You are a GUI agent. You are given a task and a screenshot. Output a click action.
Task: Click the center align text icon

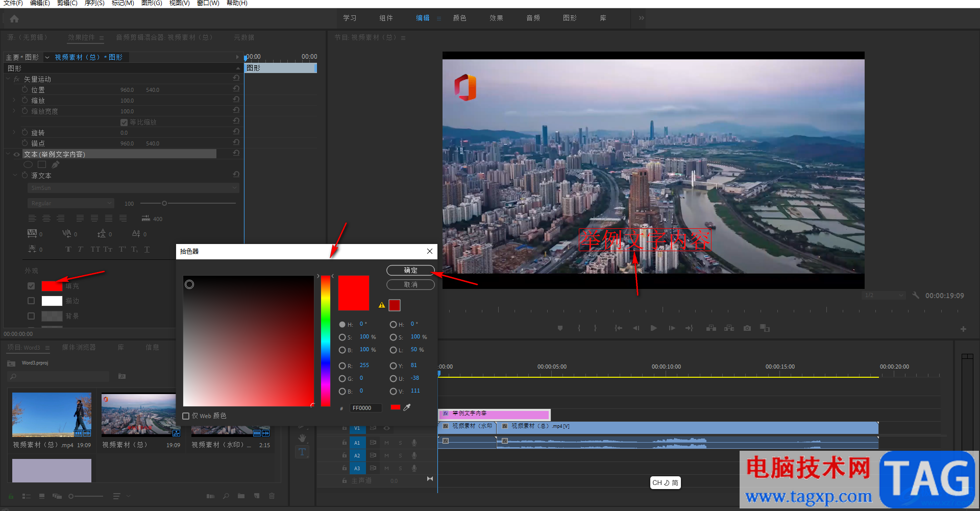tap(46, 218)
